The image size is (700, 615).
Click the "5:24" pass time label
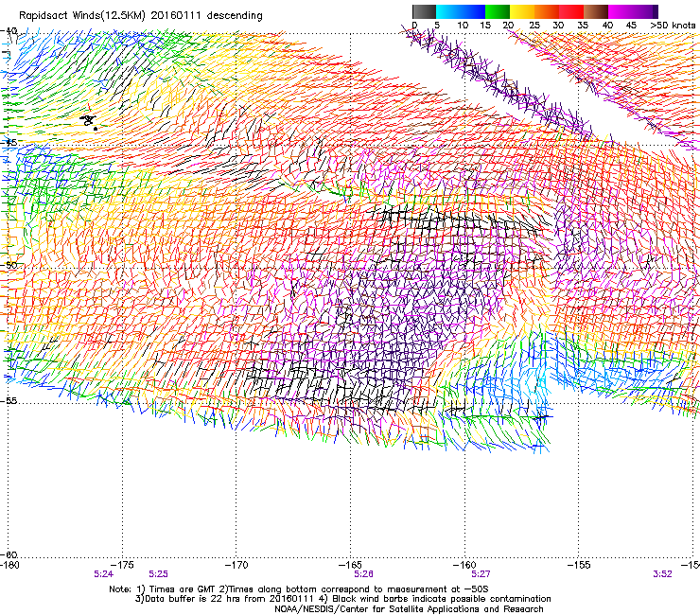(x=103, y=574)
